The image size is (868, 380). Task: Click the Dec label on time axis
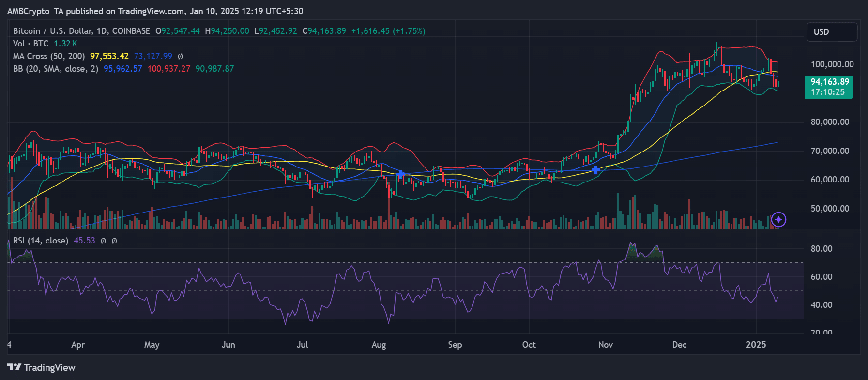tap(680, 345)
